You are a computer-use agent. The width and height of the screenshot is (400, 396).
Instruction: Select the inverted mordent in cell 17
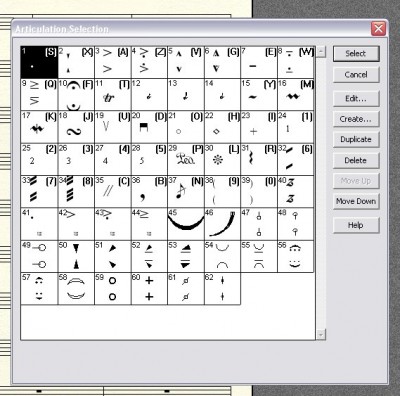click(39, 127)
